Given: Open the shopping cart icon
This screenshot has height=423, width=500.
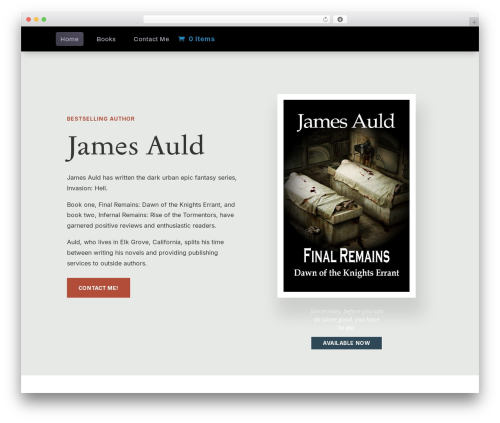Looking at the screenshot, I should pyautogui.click(x=181, y=39).
